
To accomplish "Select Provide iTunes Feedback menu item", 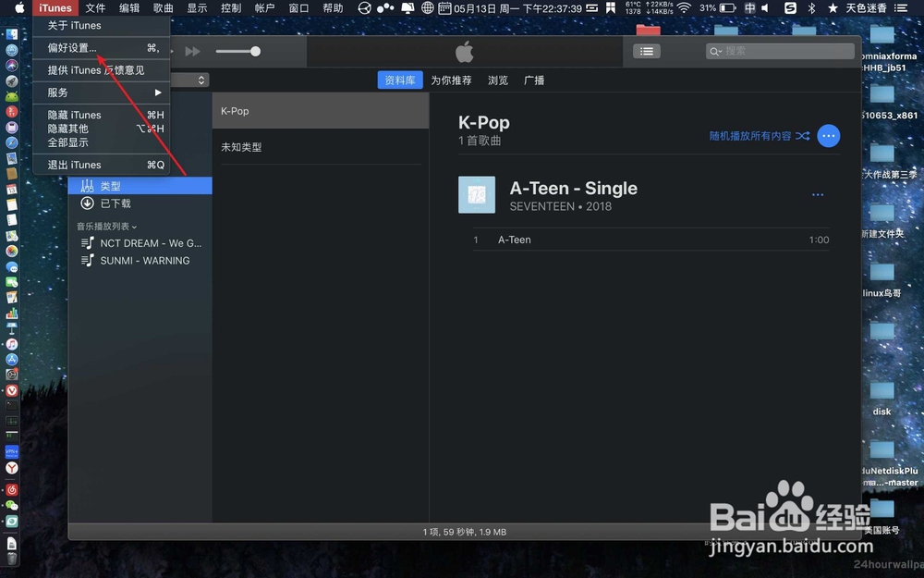I will click(x=102, y=70).
